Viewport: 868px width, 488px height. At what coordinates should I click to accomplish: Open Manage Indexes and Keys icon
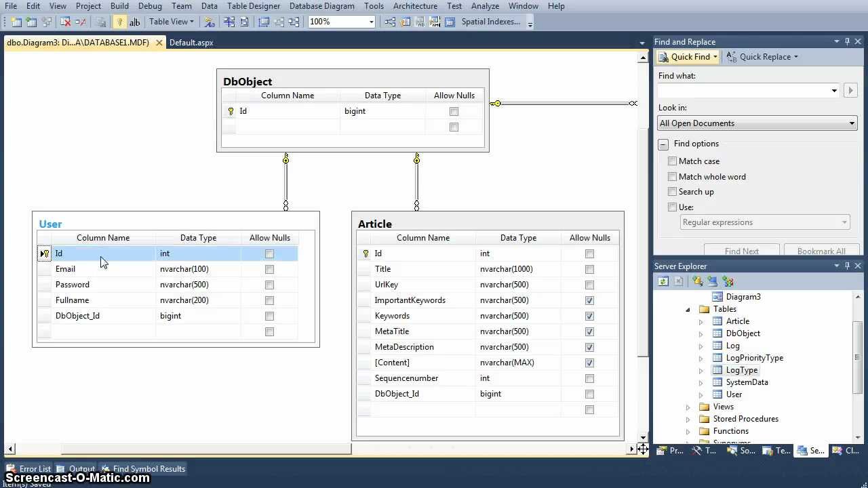(405, 22)
